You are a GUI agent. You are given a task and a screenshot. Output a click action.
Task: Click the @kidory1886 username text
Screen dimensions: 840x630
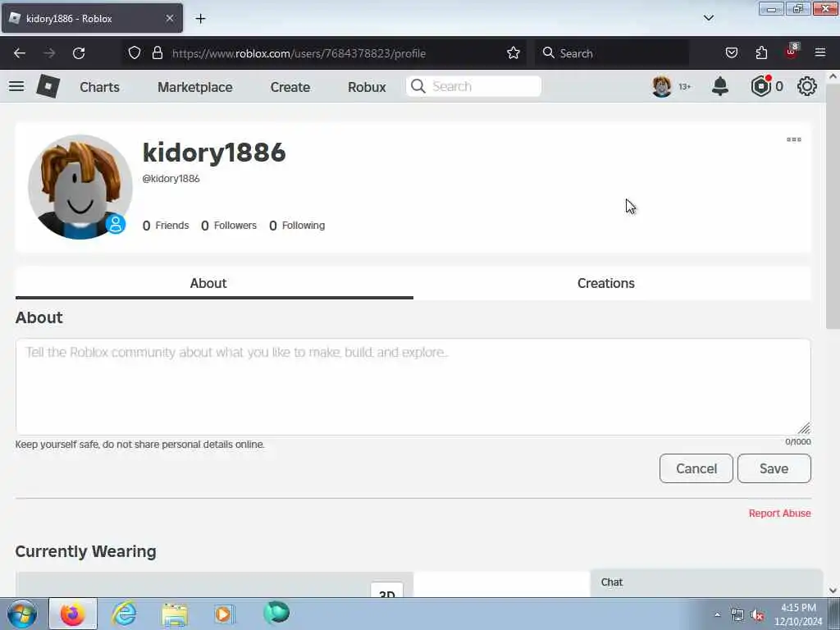(x=171, y=178)
